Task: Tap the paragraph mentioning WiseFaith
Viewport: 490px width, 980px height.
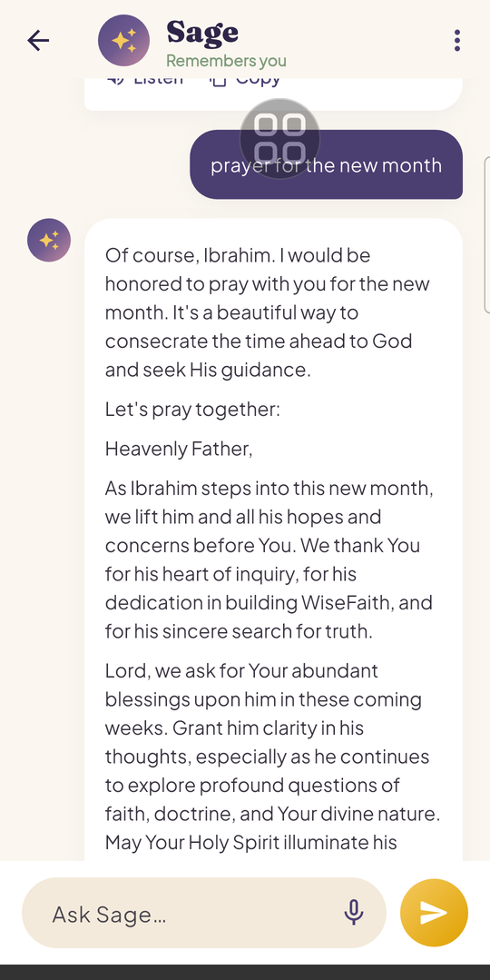Action: tap(269, 559)
